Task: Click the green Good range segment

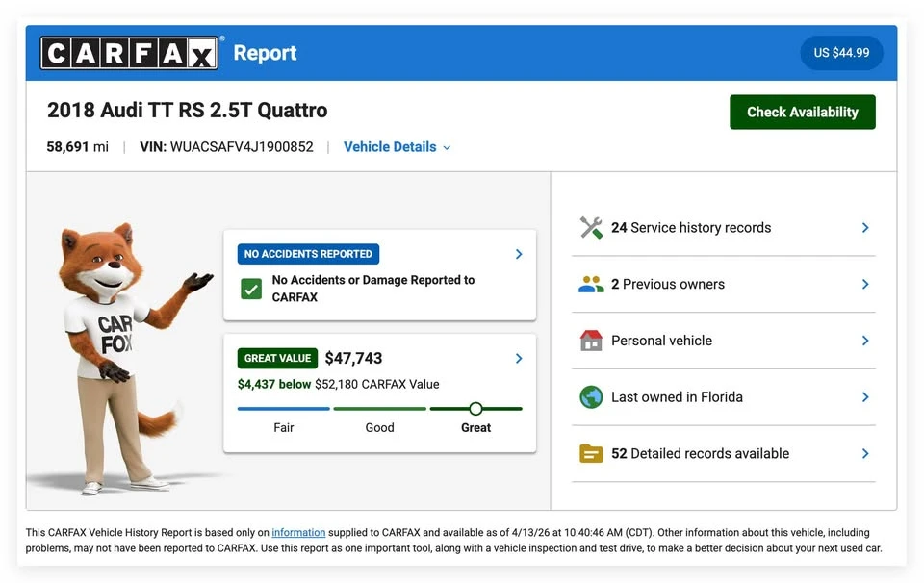Action: tap(379, 409)
